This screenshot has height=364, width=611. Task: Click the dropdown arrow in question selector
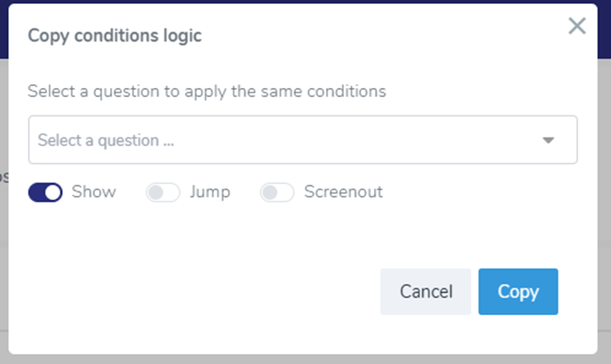(548, 140)
